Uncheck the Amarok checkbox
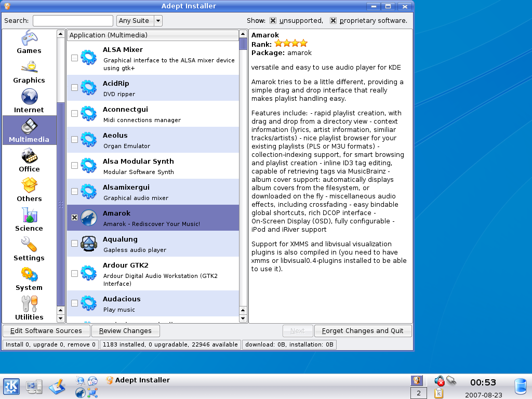 pos(75,218)
